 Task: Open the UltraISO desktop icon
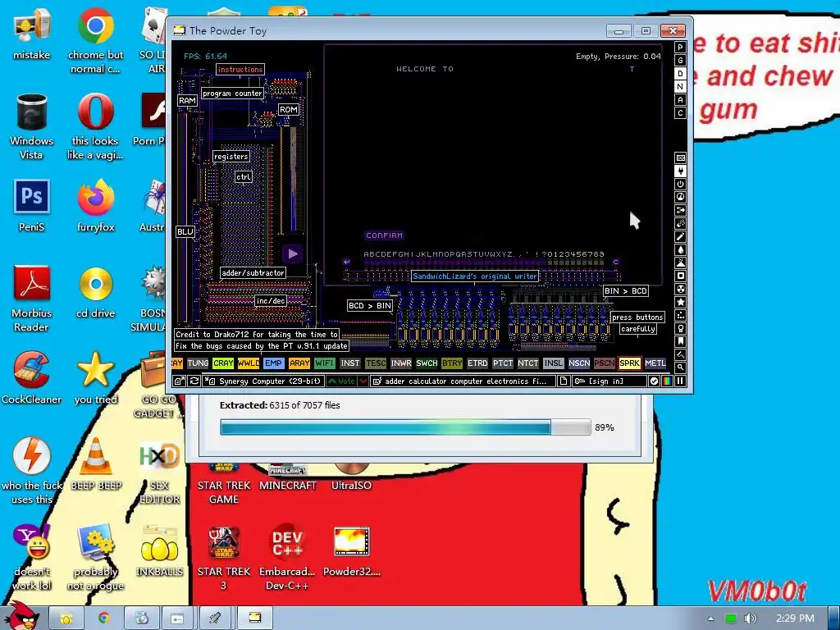tap(351, 477)
